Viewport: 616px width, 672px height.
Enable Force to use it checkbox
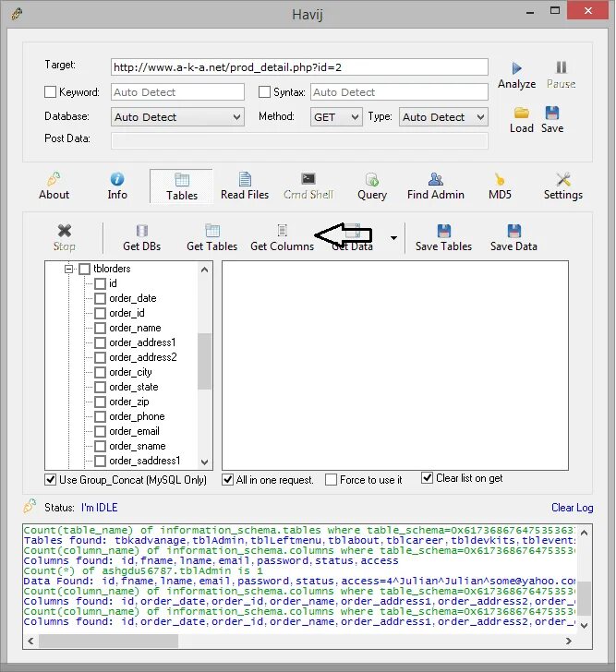point(331,480)
